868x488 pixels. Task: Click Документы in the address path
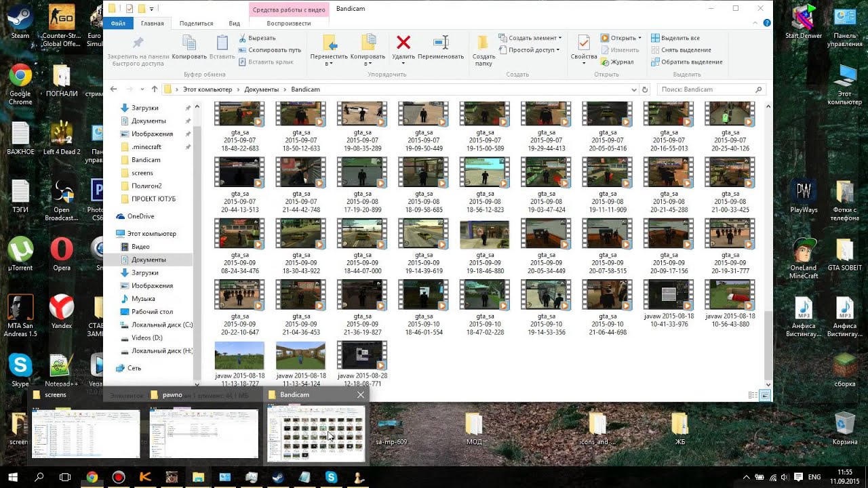tap(261, 89)
